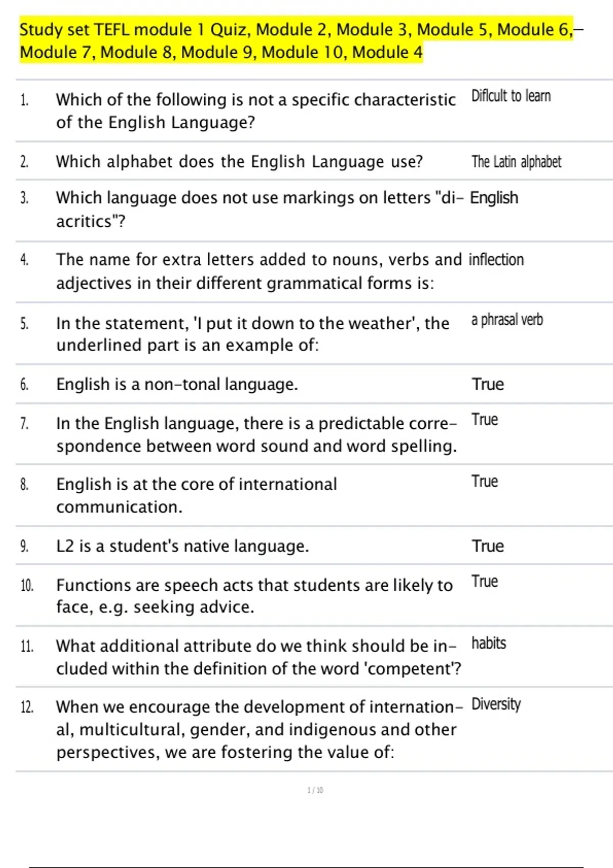Screen dimensions: 613x868
Task: Click question 10 about speech act functions
Action: (254, 596)
